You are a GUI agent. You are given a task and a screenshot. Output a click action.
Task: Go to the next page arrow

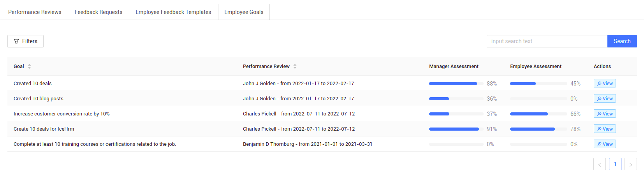pyautogui.click(x=631, y=164)
